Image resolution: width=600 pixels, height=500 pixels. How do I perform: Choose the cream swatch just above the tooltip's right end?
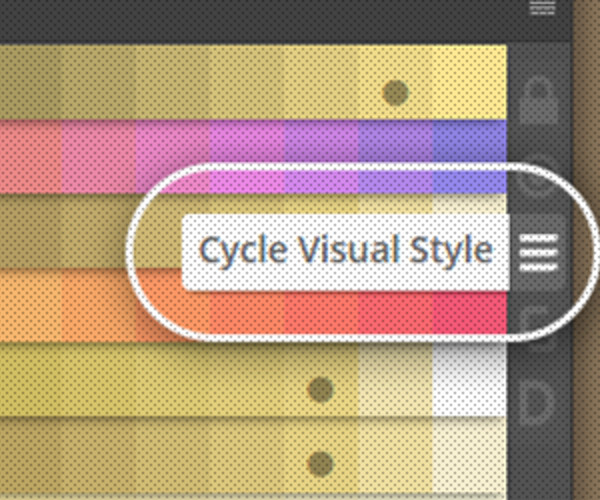point(470,204)
